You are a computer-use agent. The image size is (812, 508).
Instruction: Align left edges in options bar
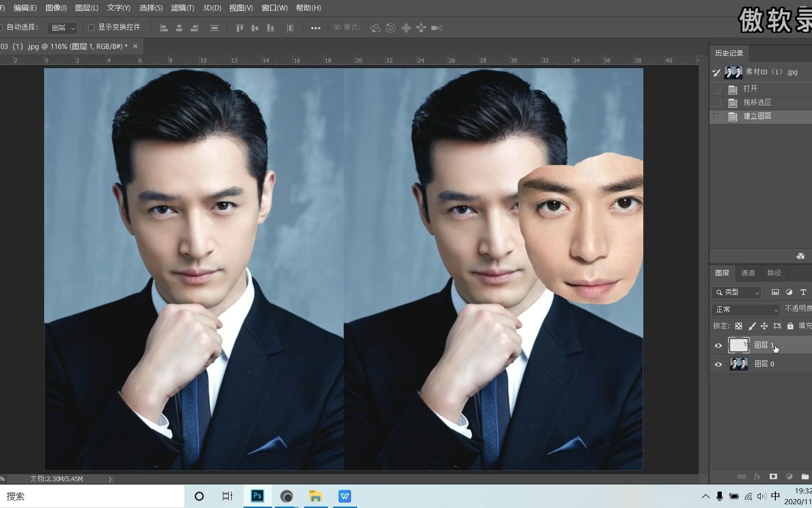[164, 28]
